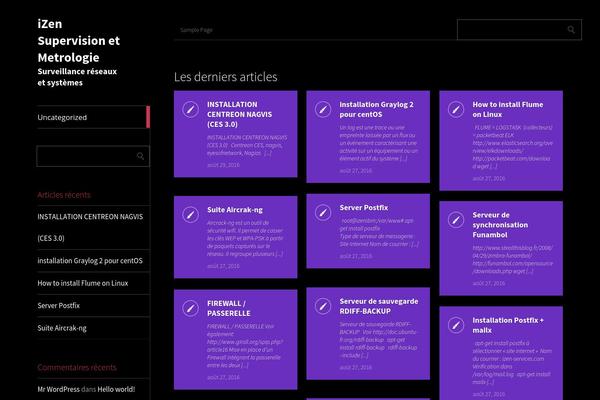Screen dimensions: 600x400
Task: Click the sidebar search magnifier icon
Action: (x=140, y=156)
